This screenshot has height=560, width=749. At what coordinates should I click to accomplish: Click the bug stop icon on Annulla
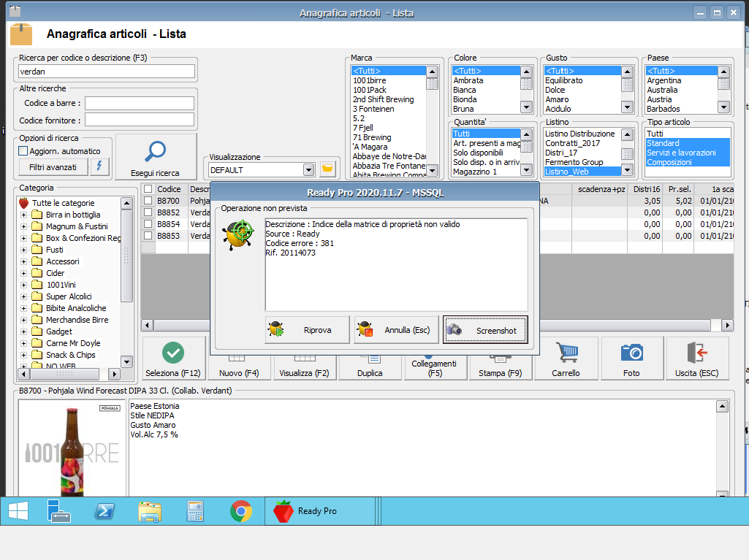point(365,329)
